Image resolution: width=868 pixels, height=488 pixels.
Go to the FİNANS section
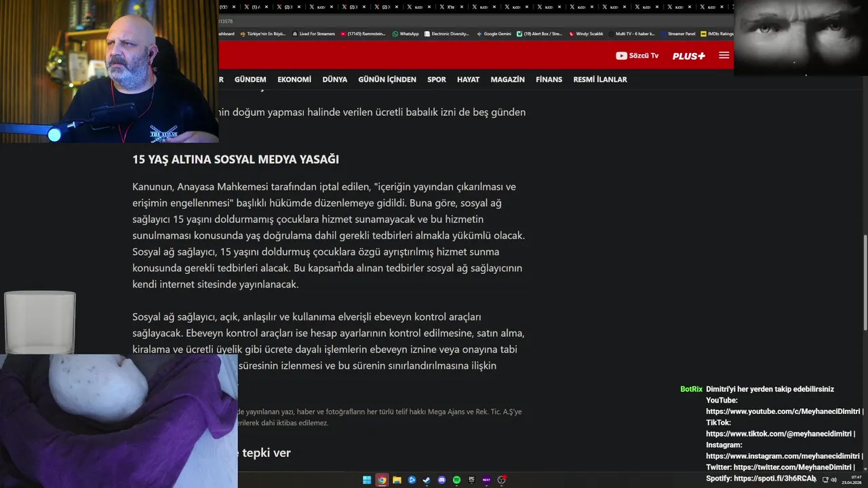point(549,79)
